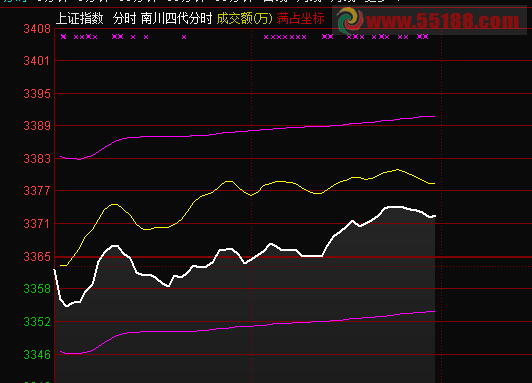Click the 分时 chart type label

[125, 19]
